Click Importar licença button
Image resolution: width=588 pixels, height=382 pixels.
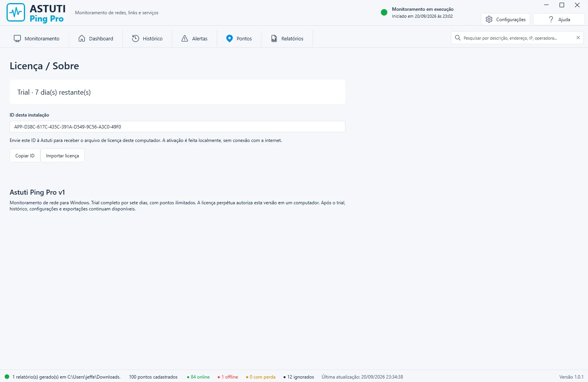(x=62, y=156)
